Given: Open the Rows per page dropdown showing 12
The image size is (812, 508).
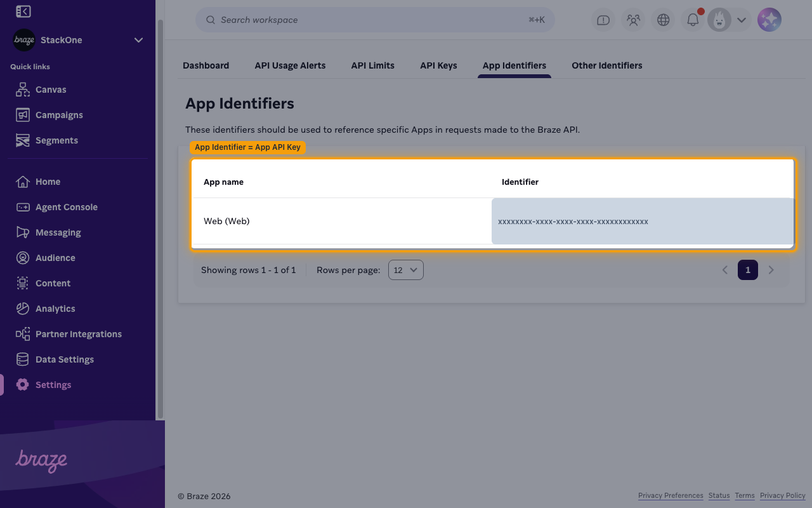Looking at the screenshot, I should [405, 270].
